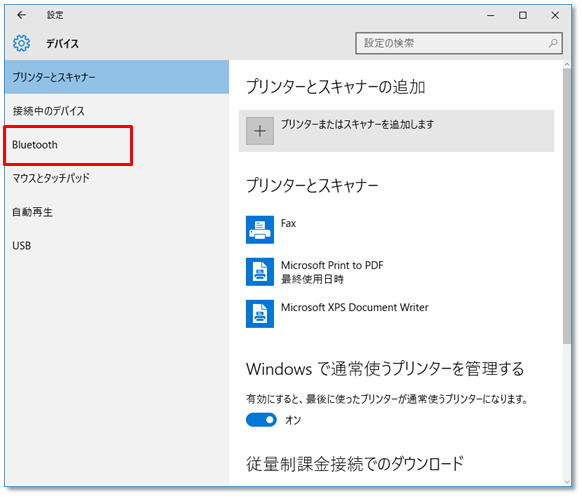Viewport: 582px width, 497px height.
Task: Select プリンターとスキャナー in sidebar
Action: (x=117, y=77)
